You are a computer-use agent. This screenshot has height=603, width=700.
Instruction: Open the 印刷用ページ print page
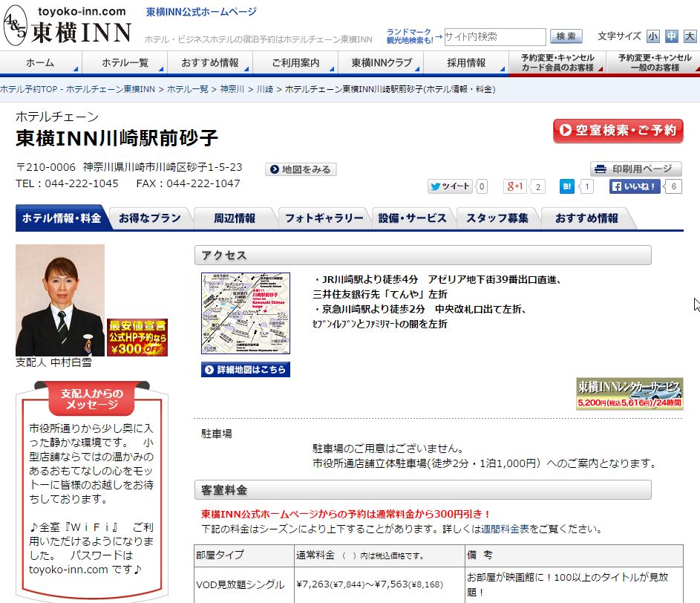tap(635, 169)
